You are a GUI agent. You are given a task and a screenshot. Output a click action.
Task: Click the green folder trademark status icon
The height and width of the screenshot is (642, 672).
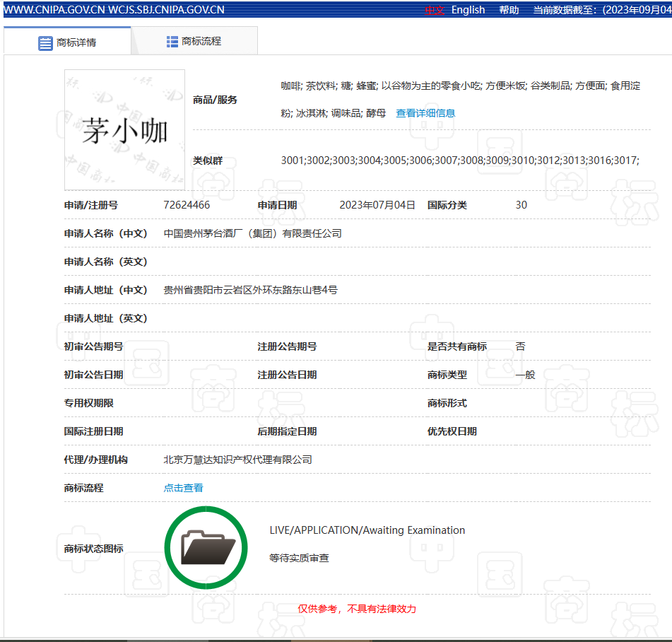[206, 548]
